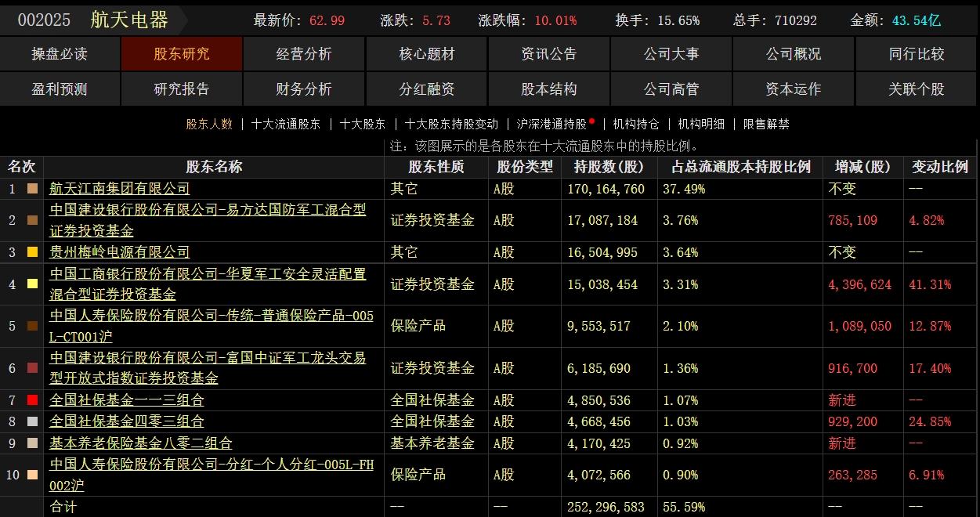Click 新进 in 基本养老保险基金 row
The width and height of the screenshot is (980, 517).
pyautogui.click(x=842, y=443)
